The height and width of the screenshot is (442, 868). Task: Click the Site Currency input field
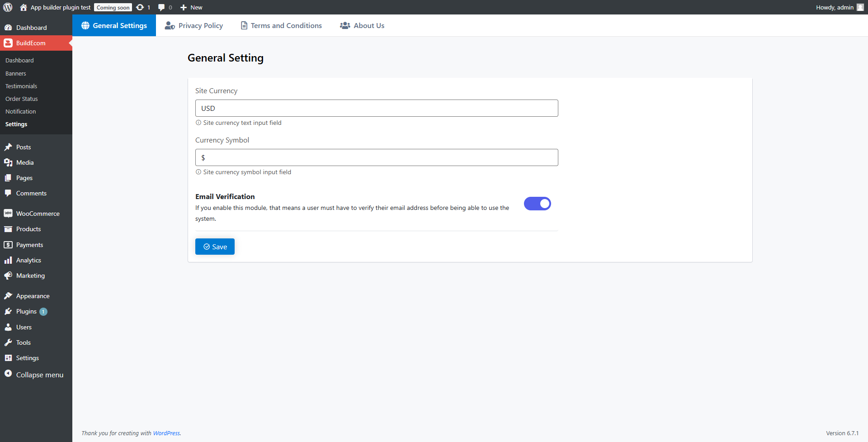(376, 108)
